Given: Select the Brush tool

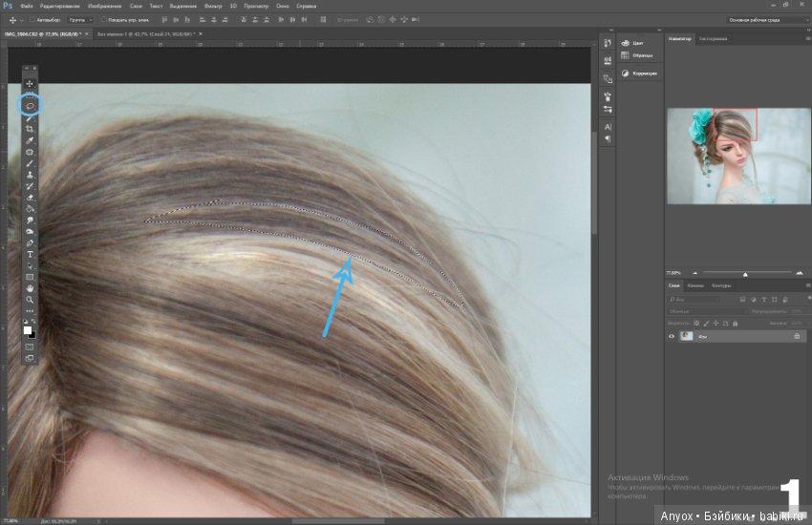Looking at the screenshot, I should coord(30,163).
